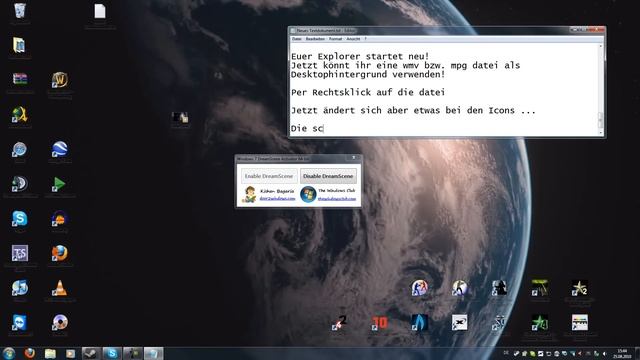640x360 pixels.
Task: Open the blue flame game shortcut
Action: tap(420, 322)
